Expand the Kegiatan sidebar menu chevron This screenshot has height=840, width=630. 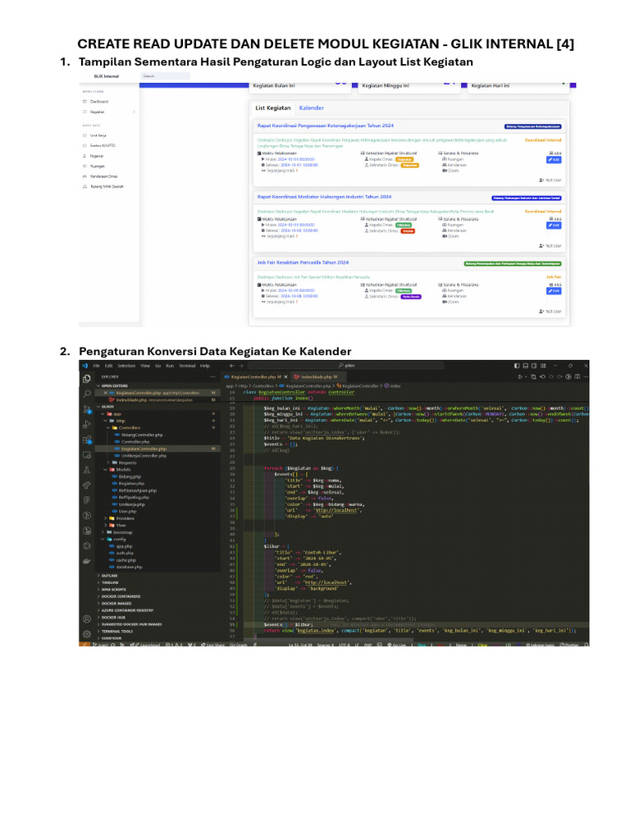pyautogui.click(x=134, y=112)
